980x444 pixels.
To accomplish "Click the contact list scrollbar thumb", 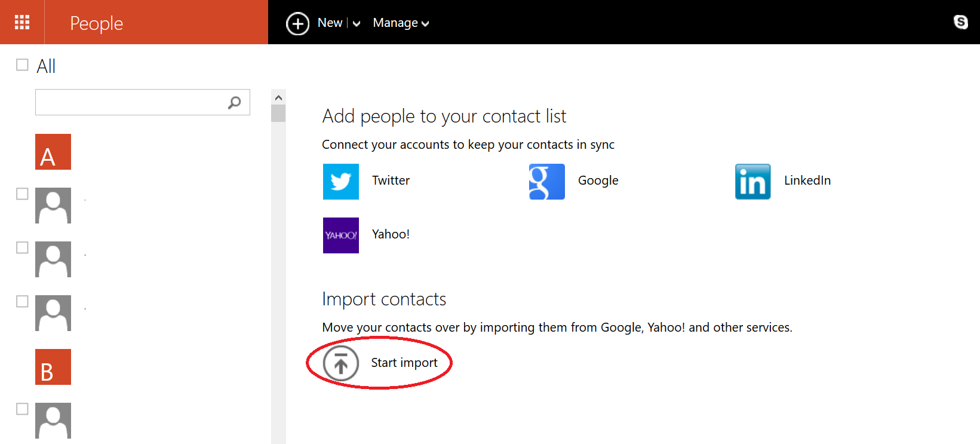I will coord(278,114).
